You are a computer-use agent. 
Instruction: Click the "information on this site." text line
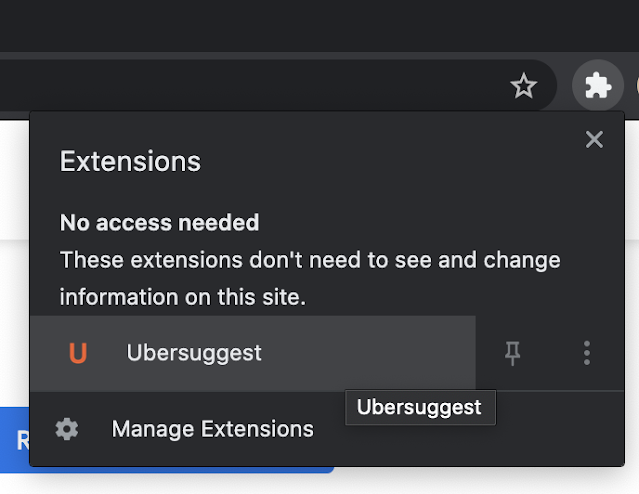click(182, 297)
